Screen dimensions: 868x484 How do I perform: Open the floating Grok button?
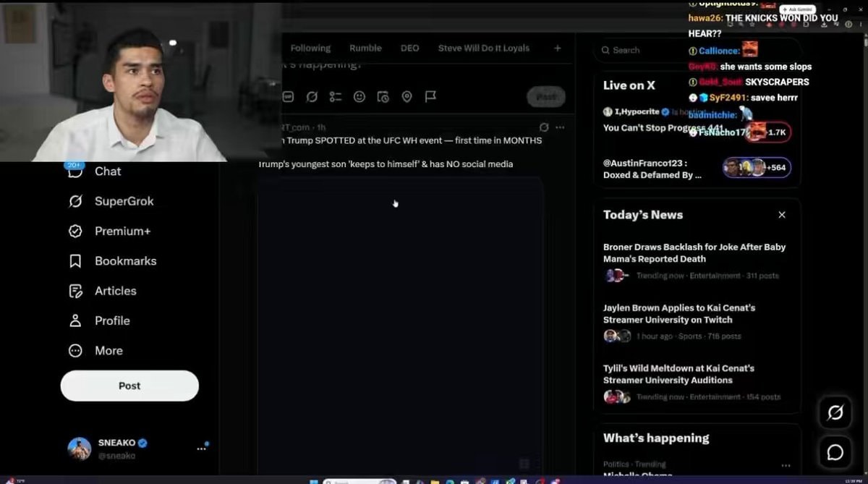(x=835, y=412)
